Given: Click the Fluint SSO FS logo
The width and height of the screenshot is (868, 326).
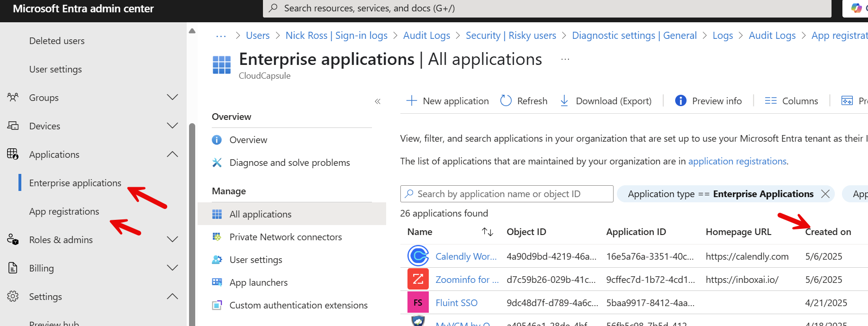Looking at the screenshot, I should [418, 302].
